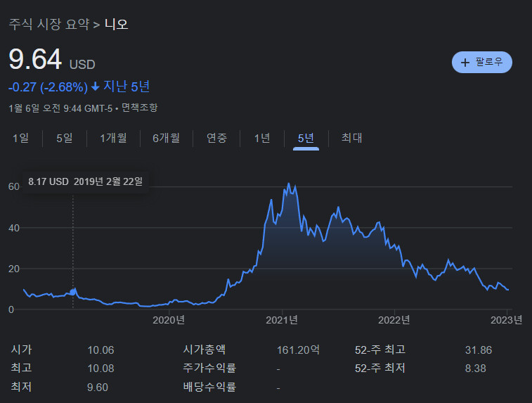Click the 52-주 최저 label
The image size is (532, 403).
380,369
